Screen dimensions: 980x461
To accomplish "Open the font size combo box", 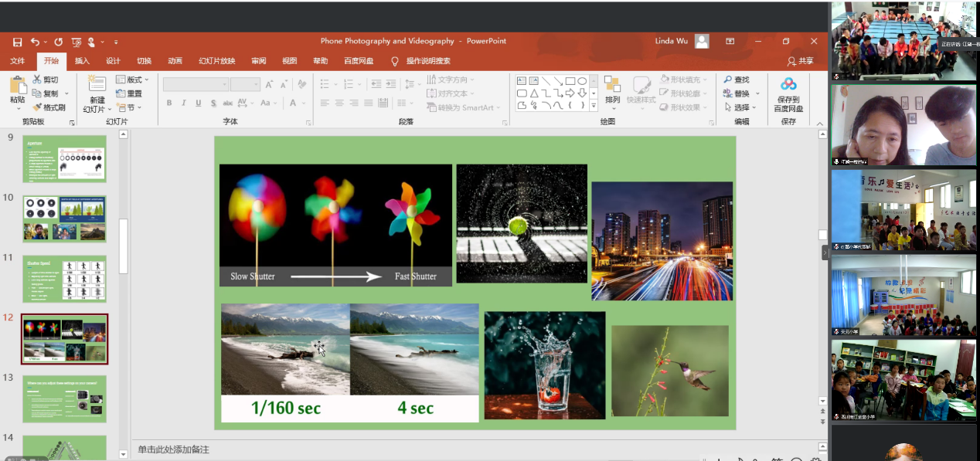I will (x=245, y=84).
